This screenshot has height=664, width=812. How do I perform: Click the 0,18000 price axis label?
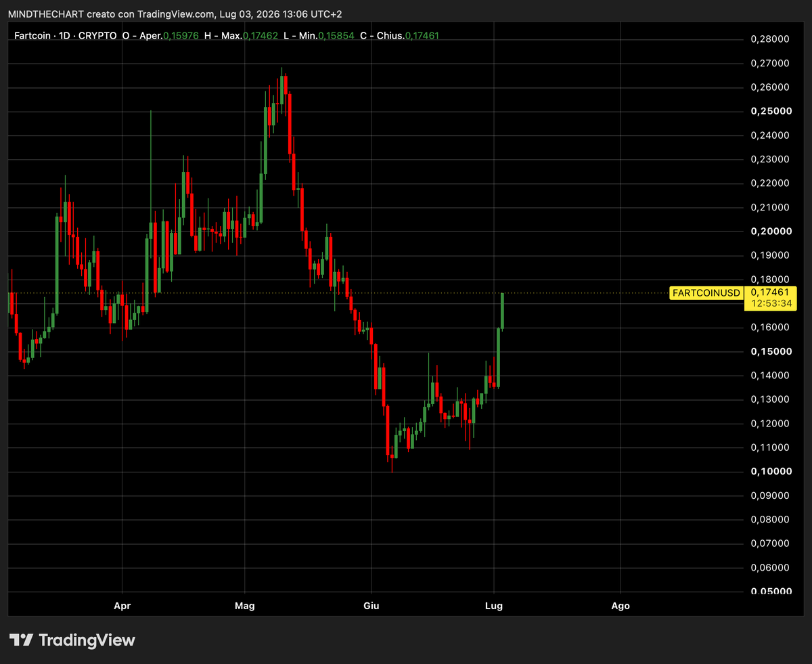pos(770,280)
